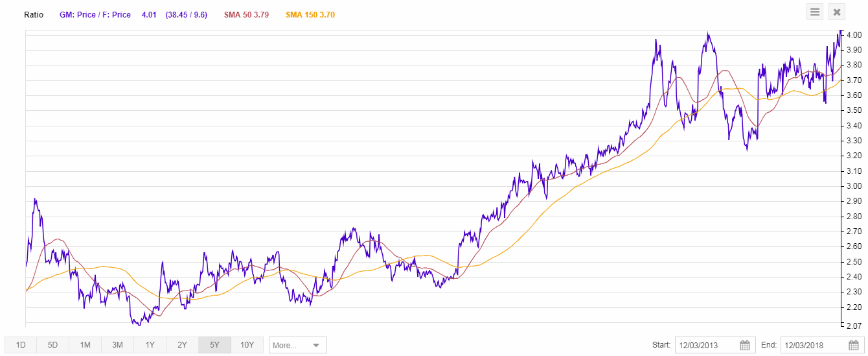This screenshot has width=868, height=356.
Task: Click the 4.01 current ratio value
Action: (150, 14)
